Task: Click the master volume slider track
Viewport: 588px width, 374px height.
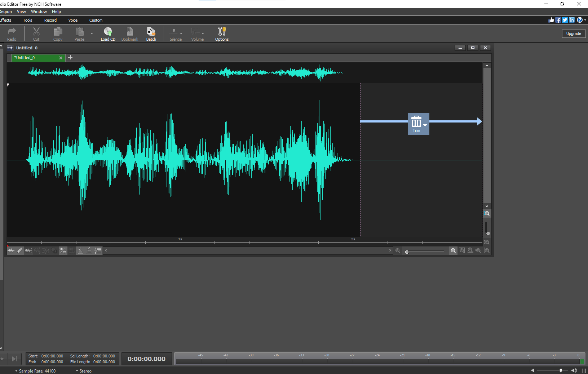Action: [x=552, y=370]
